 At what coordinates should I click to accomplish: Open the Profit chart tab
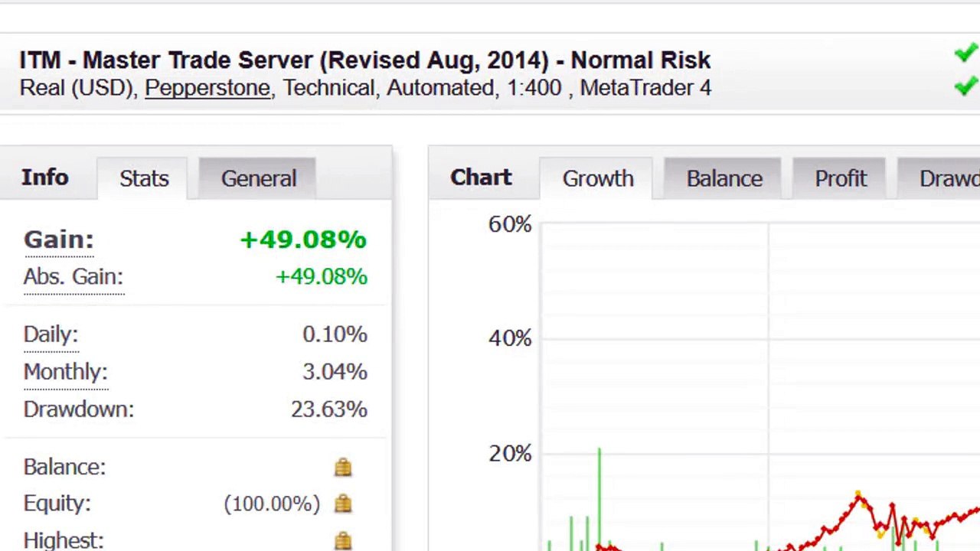841,178
